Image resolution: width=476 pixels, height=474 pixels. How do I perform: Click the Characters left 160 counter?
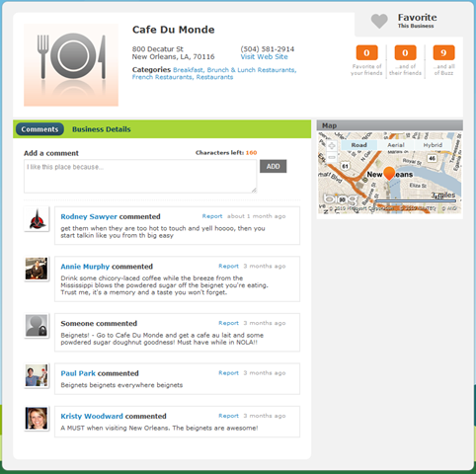226,153
